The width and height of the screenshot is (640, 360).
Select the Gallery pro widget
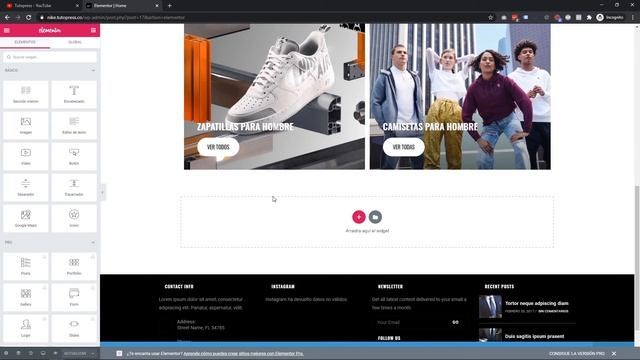tap(26, 297)
